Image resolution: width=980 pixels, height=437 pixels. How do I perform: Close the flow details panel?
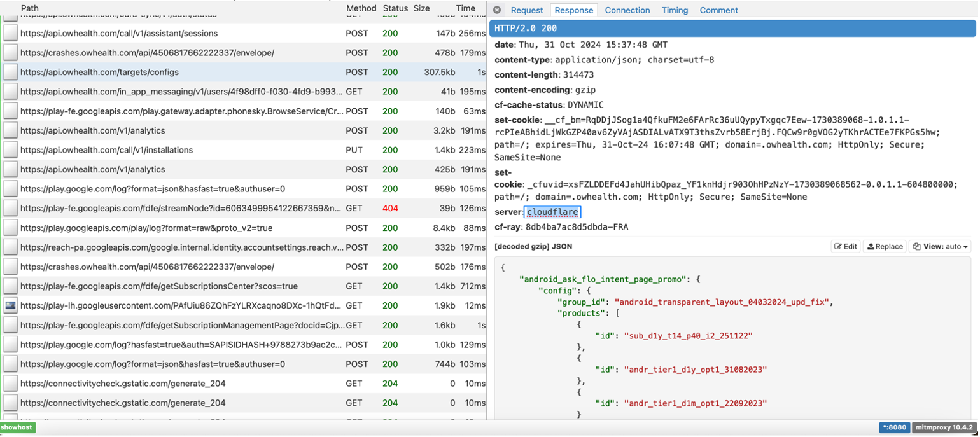(x=498, y=10)
